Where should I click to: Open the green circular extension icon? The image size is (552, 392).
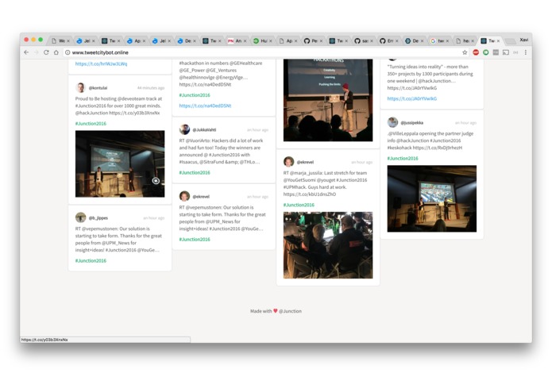(x=486, y=52)
